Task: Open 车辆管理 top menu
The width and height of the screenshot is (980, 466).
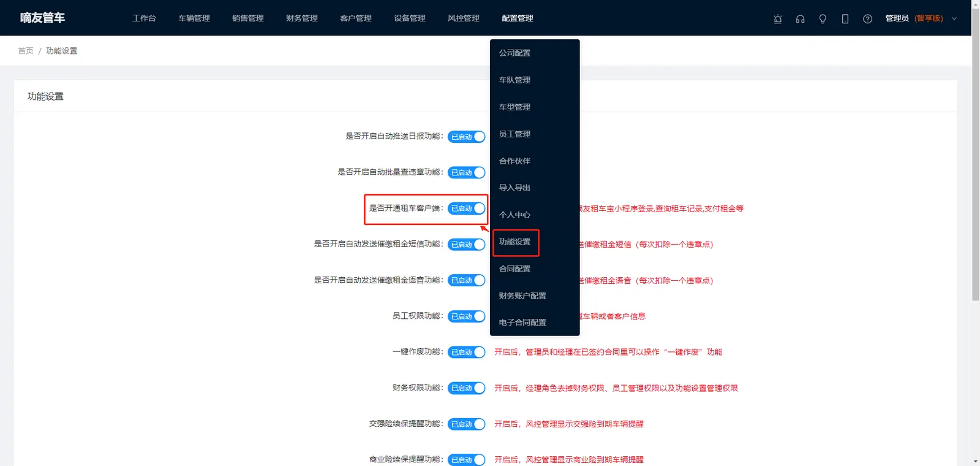Action: (194, 18)
